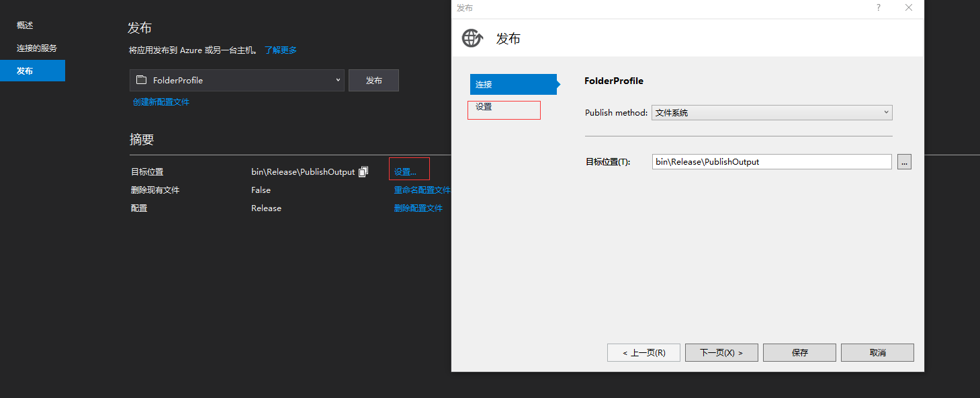
Task: Open the help question mark in dialog
Action: 878,7
